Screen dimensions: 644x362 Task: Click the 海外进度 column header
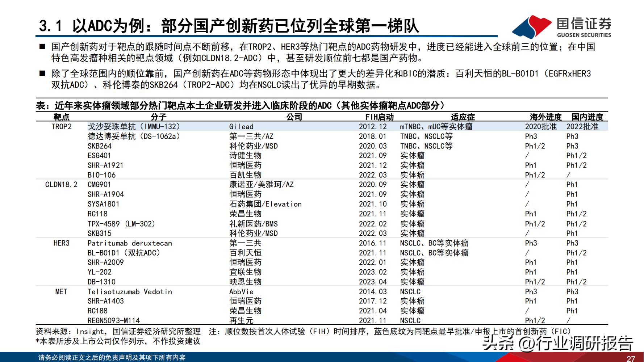[x=545, y=117]
